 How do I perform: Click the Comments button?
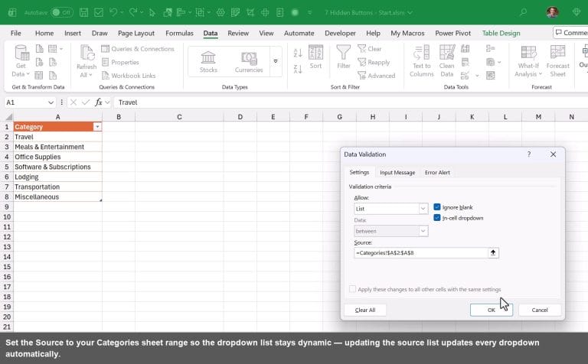coord(570,33)
